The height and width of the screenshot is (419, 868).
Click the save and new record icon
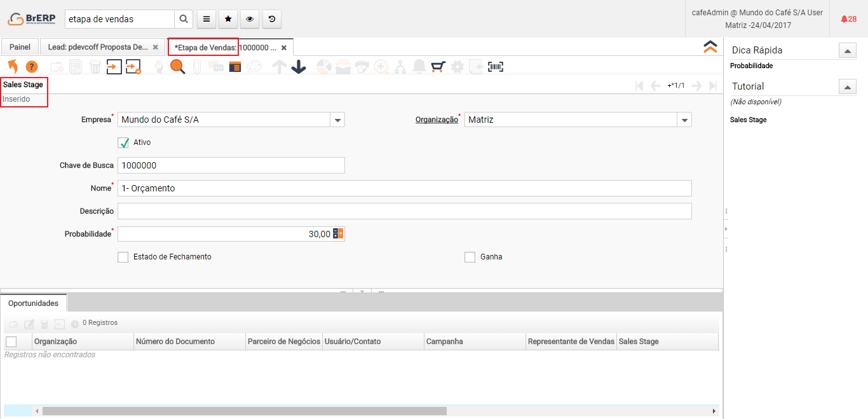click(x=133, y=67)
